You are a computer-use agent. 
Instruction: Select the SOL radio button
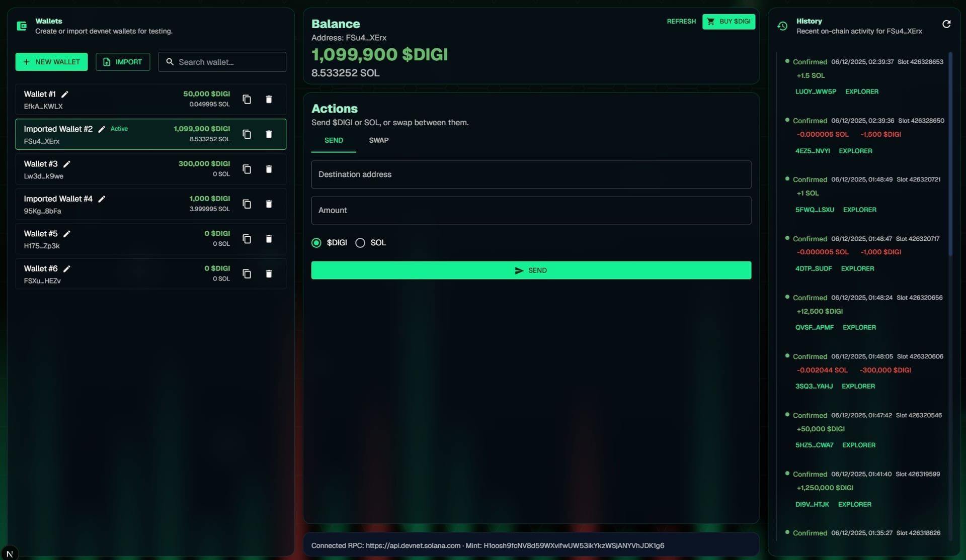pyautogui.click(x=360, y=242)
